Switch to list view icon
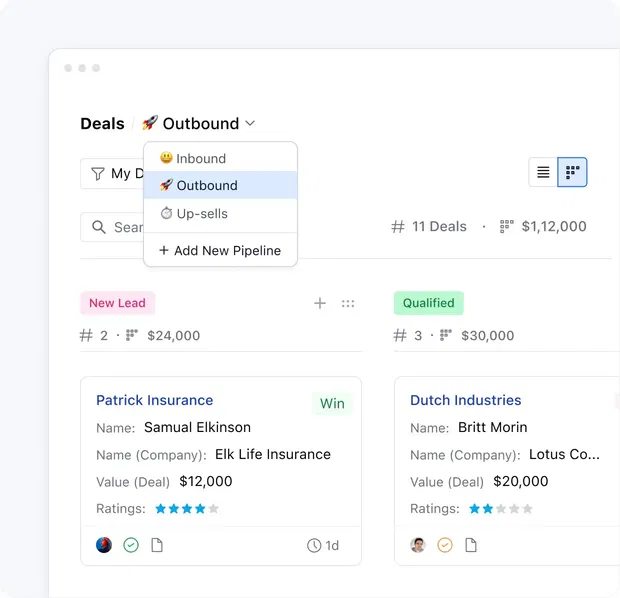The image size is (620, 598). point(543,172)
